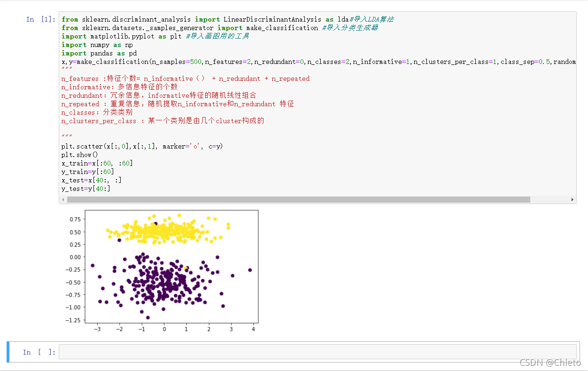Click the horizontal scrollbar thumb under the code
The height and width of the screenshot is (371, 588).
[299, 199]
